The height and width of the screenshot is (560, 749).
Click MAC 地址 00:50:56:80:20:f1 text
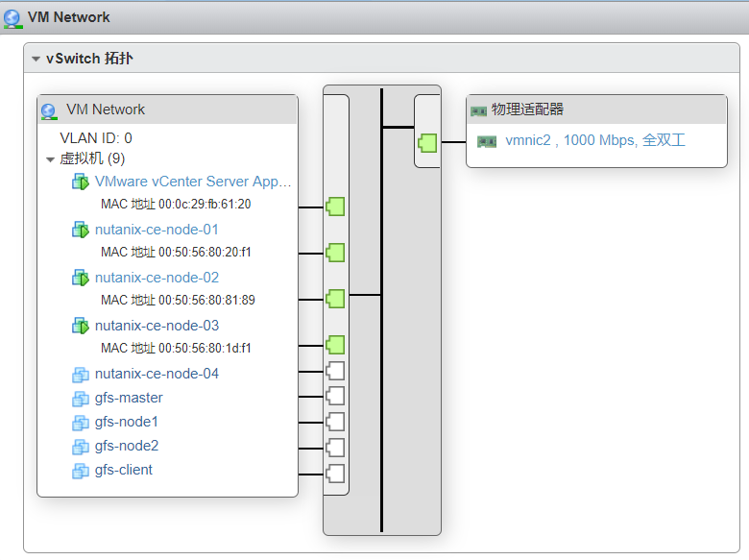coord(176,252)
